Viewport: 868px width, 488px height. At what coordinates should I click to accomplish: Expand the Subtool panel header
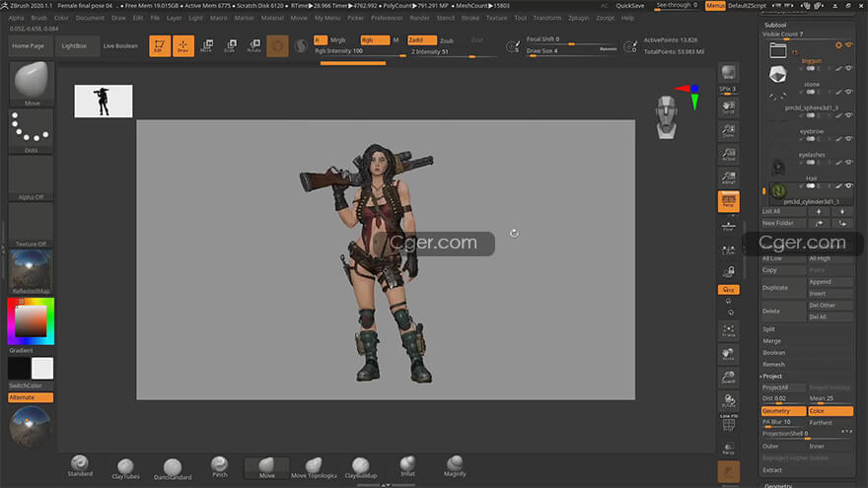coord(775,25)
